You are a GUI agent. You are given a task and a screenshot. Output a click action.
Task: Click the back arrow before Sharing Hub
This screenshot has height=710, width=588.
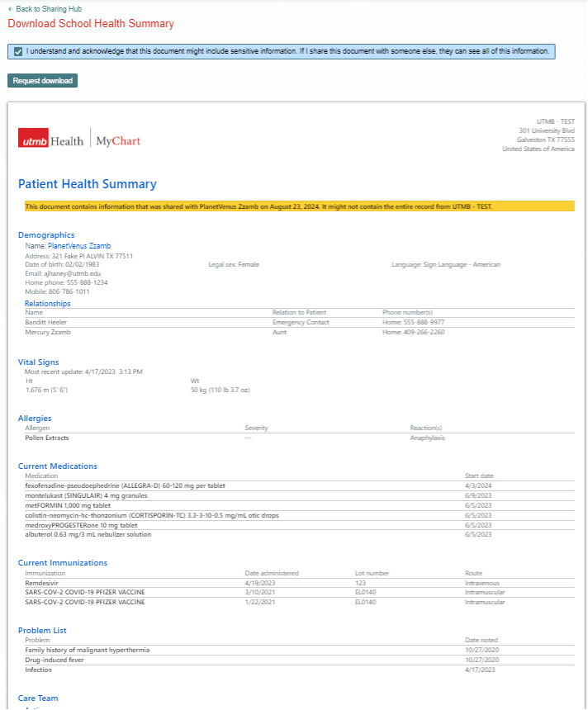point(11,8)
